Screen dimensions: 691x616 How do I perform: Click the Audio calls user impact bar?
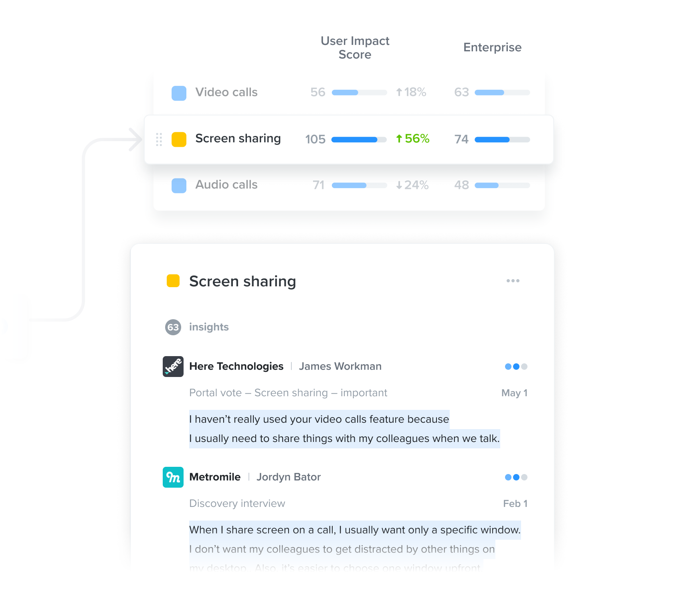tap(359, 185)
